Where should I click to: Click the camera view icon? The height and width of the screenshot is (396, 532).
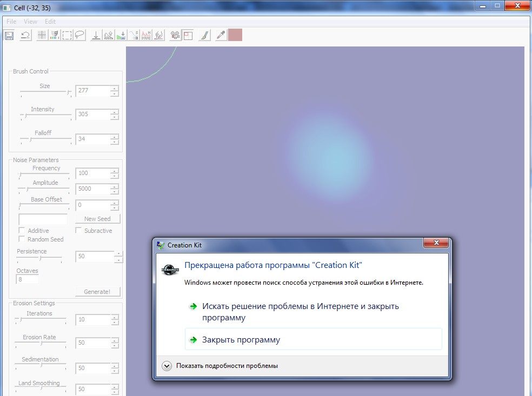175,35
